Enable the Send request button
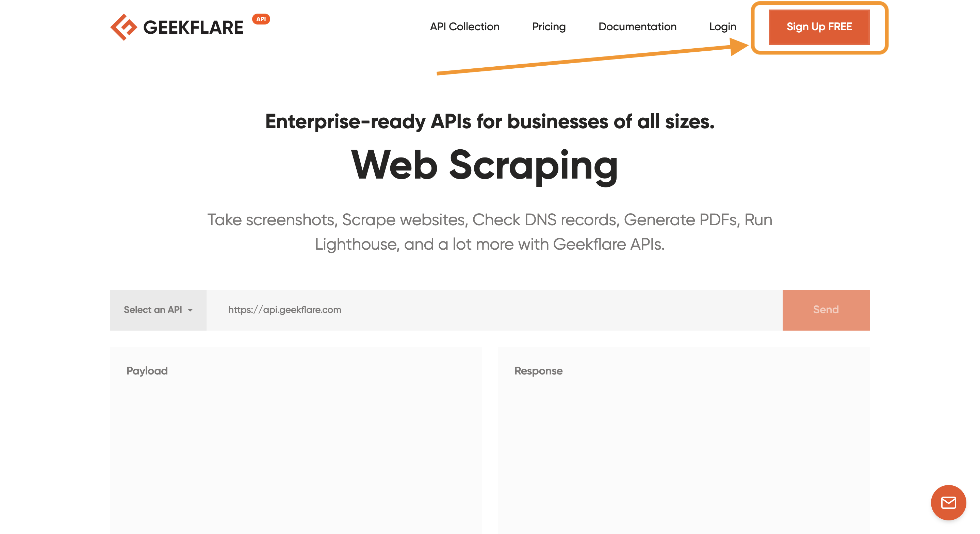Screen dimensions: 980x534 point(824,309)
